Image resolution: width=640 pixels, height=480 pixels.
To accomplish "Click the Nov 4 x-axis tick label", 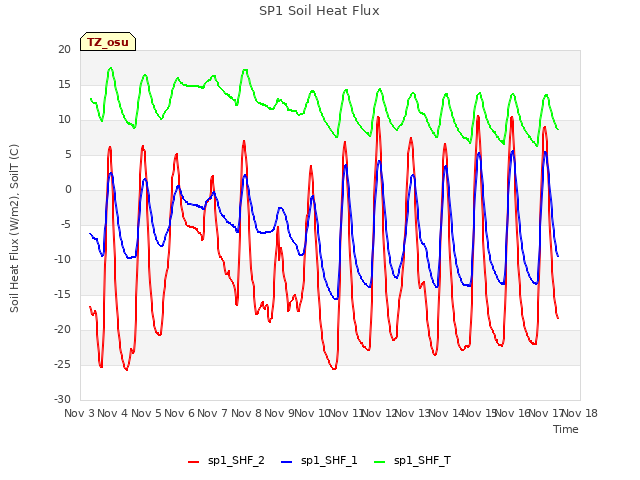I will (113, 413).
